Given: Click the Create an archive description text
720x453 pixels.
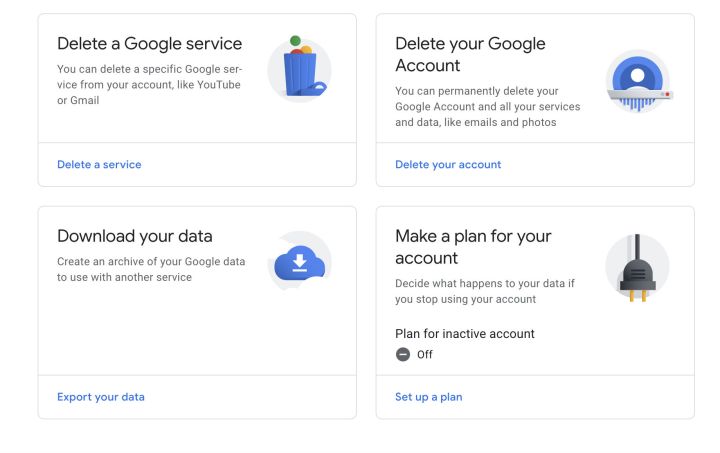Looking at the screenshot, I should (151, 269).
